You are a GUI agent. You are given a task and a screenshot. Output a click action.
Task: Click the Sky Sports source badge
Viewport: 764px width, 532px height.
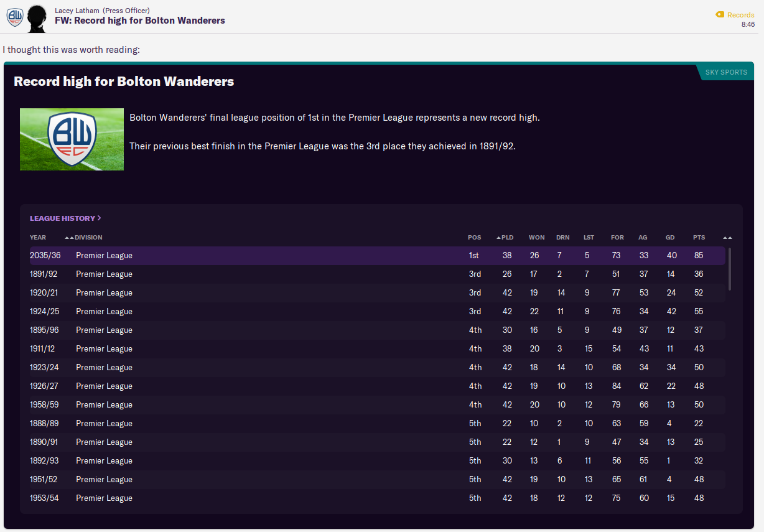pos(725,72)
